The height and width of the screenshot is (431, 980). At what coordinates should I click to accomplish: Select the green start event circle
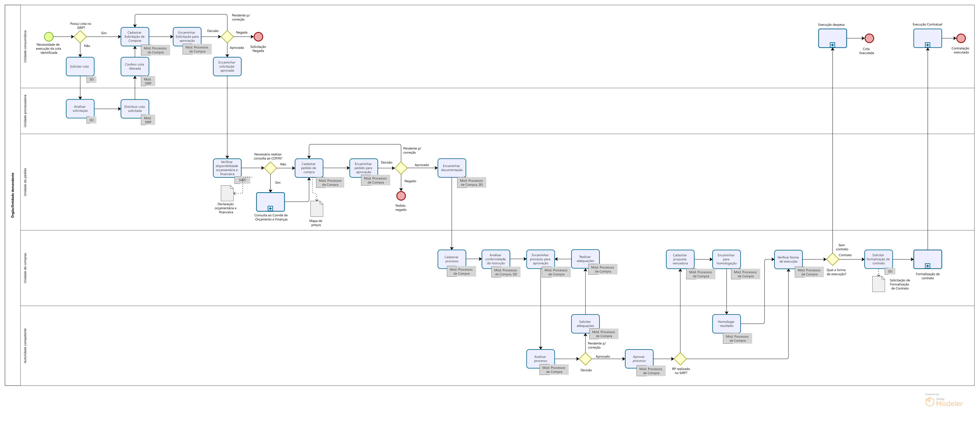(x=49, y=37)
